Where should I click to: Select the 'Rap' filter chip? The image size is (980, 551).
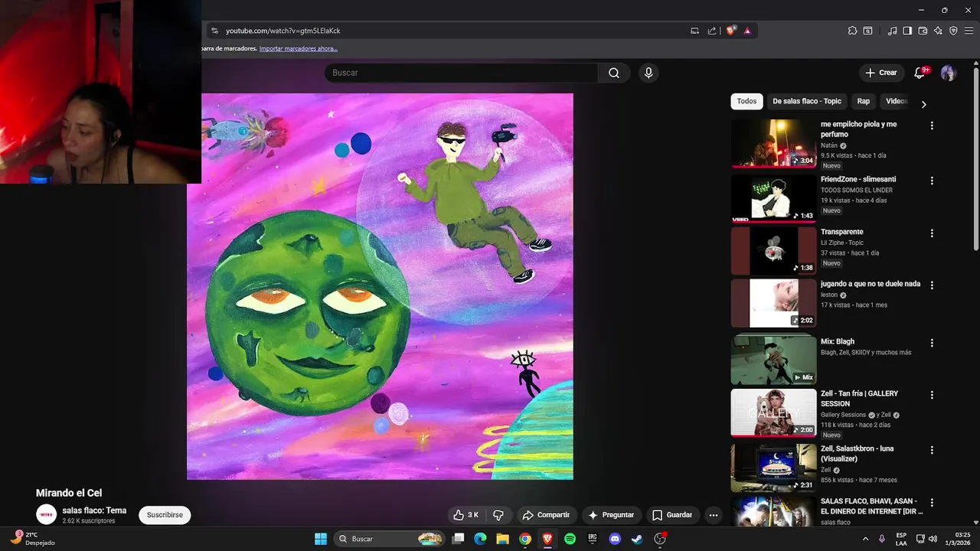pos(864,101)
